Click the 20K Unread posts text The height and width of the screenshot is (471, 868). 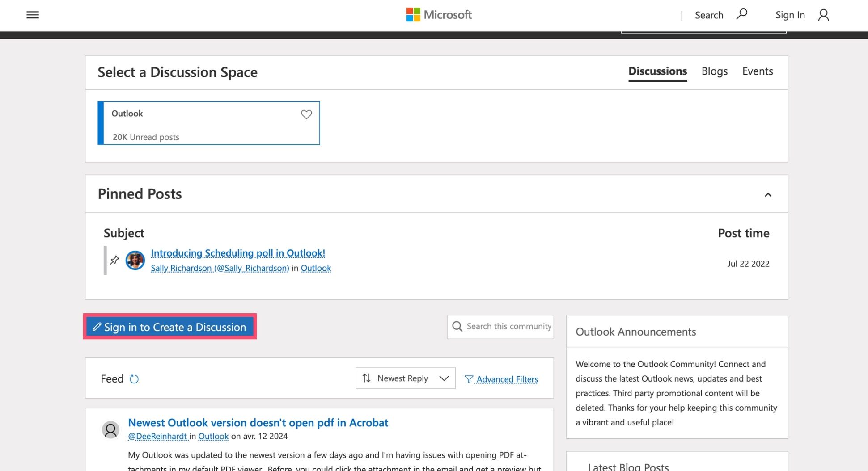click(146, 137)
